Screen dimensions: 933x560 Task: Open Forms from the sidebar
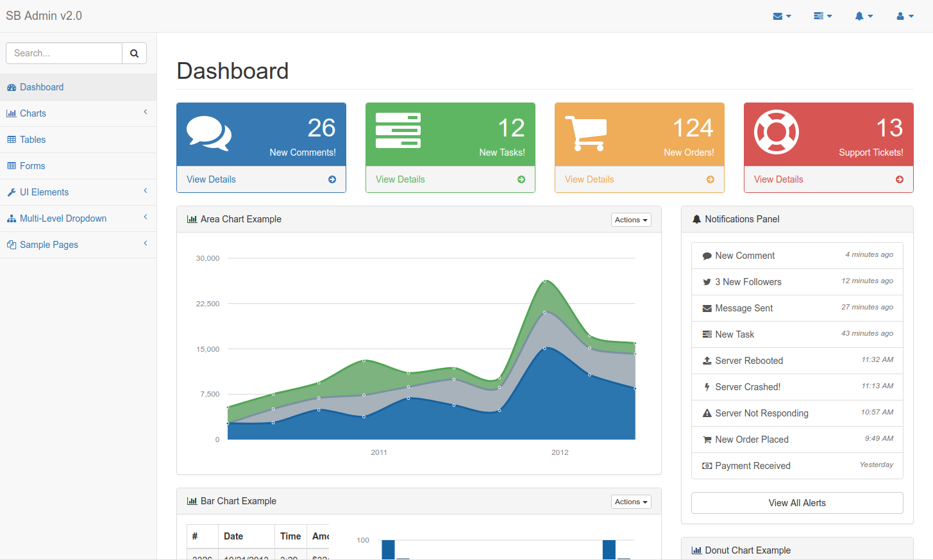(x=78, y=166)
